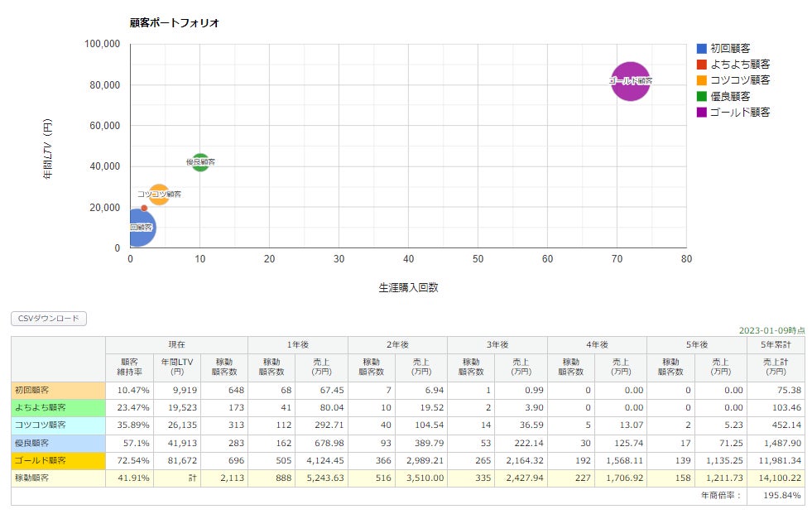This screenshot has height=514, width=812.
Task: Click the orange コツコツ顧客 bubble
Action: pyautogui.click(x=159, y=195)
